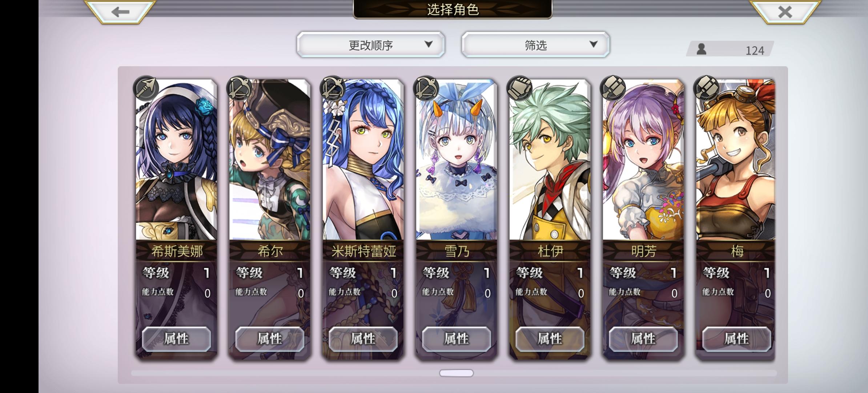
Task: Click the fist weapon icon on 杜伊
Action: point(519,88)
